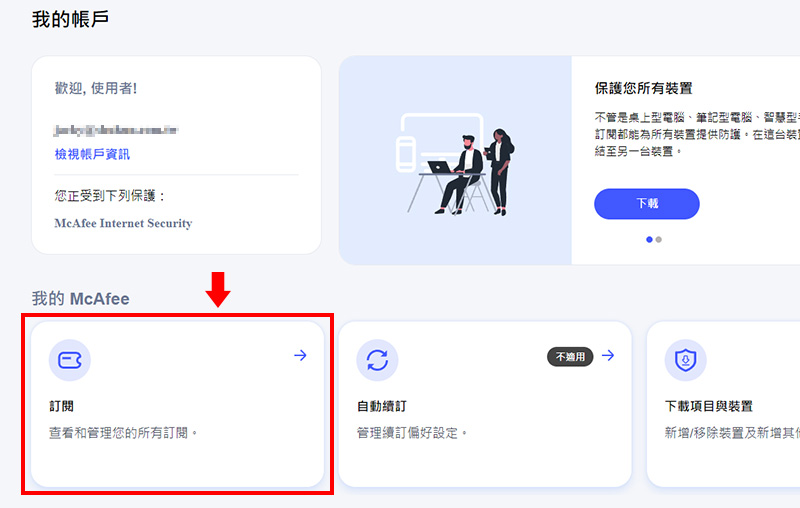Click the 歡迎, 使用者! greeting text
The width and height of the screenshot is (800, 508).
[x=96, y=88]
